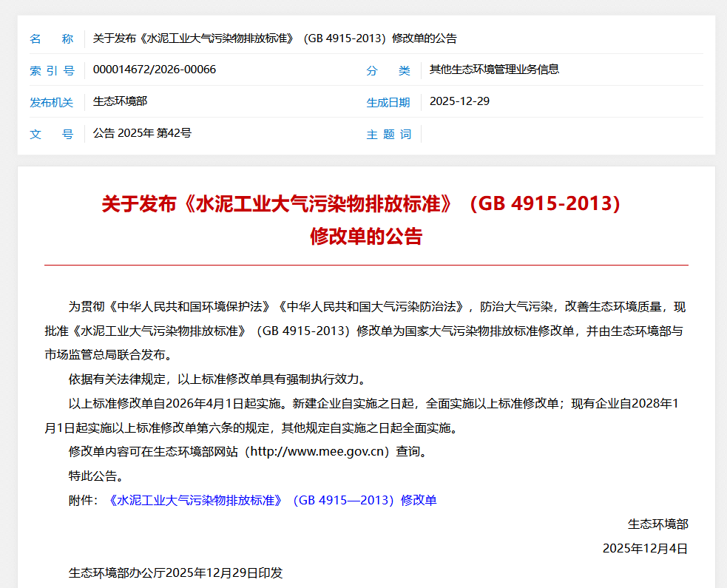Click the 生成日期 label
This screenshot has height=588, width=727.
tap(388, 102)
